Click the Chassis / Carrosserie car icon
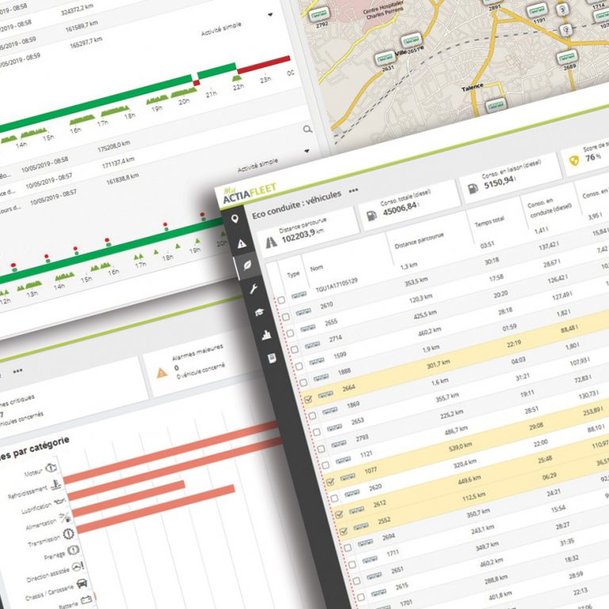 pyautogui.click(x=82, y=583)
